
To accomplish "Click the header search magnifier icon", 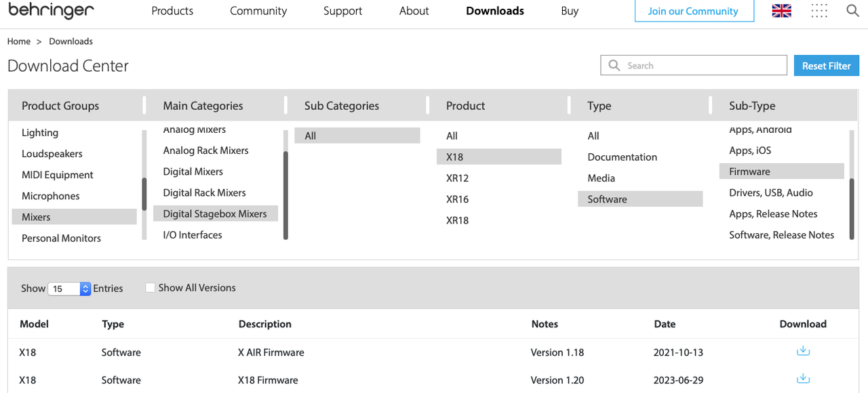I will pyautogui.click(x=852, y=11).
